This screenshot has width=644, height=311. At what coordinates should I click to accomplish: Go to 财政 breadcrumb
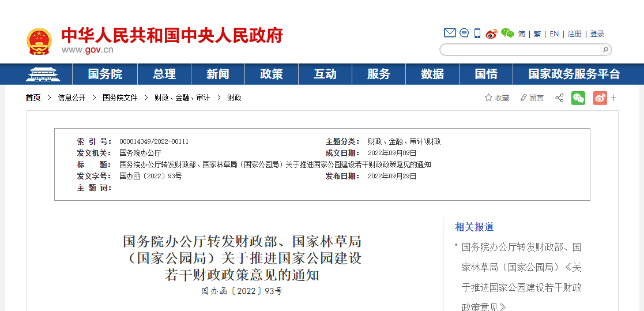[234, 98]
